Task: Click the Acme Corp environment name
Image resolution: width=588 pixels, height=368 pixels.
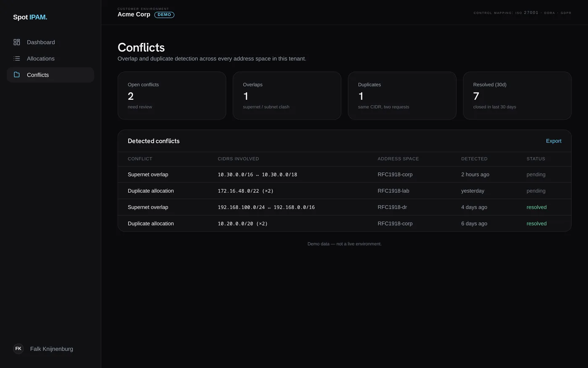Action: pyautogui.click(x=134, y=14)
